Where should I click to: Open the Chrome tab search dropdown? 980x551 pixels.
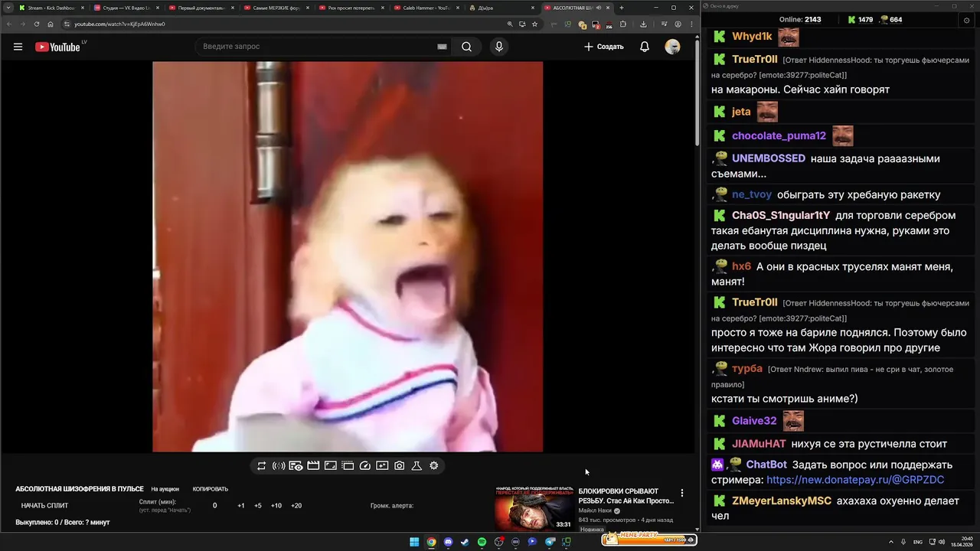pyautogui.click(x=8, y=8)
